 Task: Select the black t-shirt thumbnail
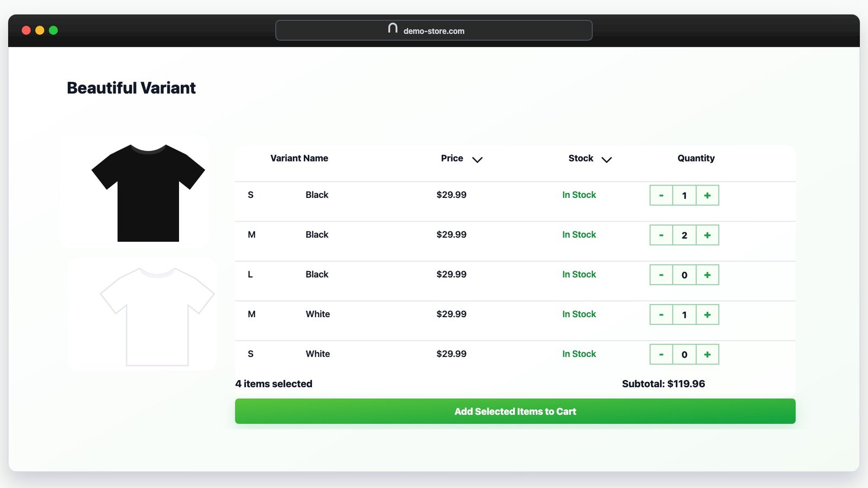(x=148, y=192)
